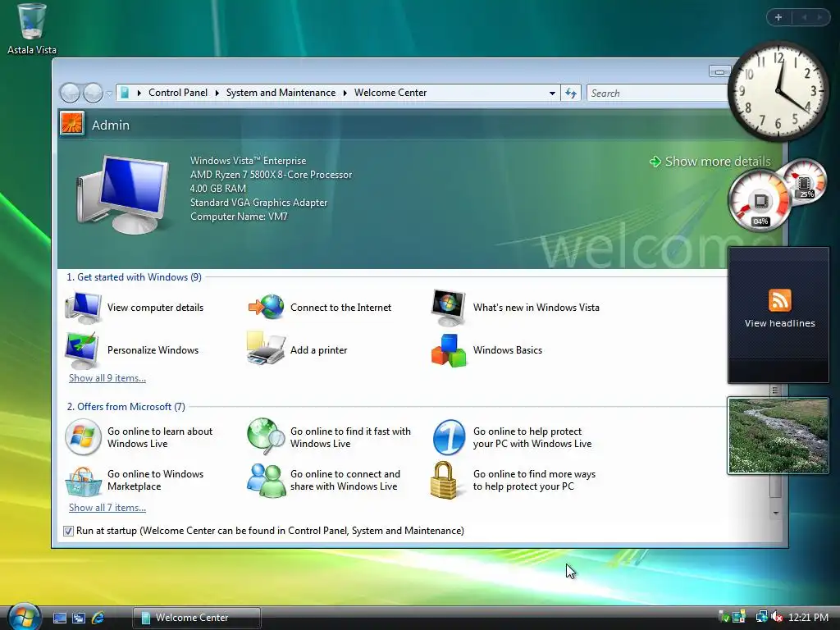This screenshot has width=840, height=630.
Task: Open recent pages dropdown next to Forward
Action: (109, 94)
